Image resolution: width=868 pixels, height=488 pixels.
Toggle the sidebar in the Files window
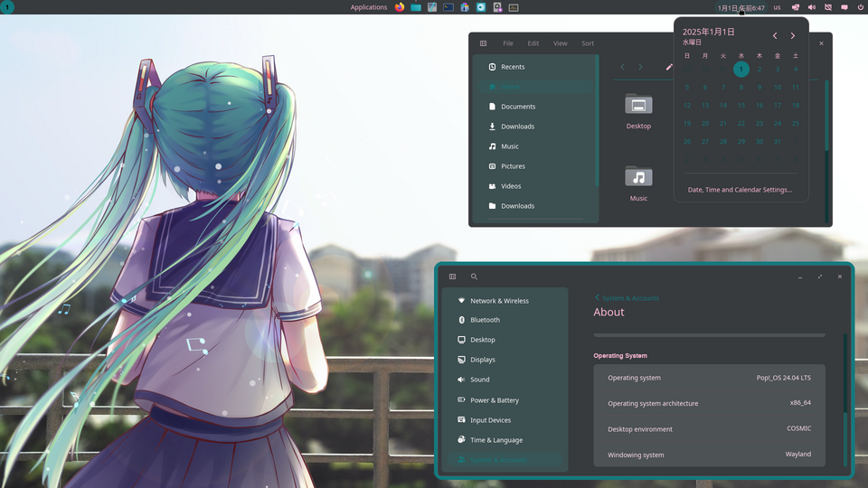[483, 43]
